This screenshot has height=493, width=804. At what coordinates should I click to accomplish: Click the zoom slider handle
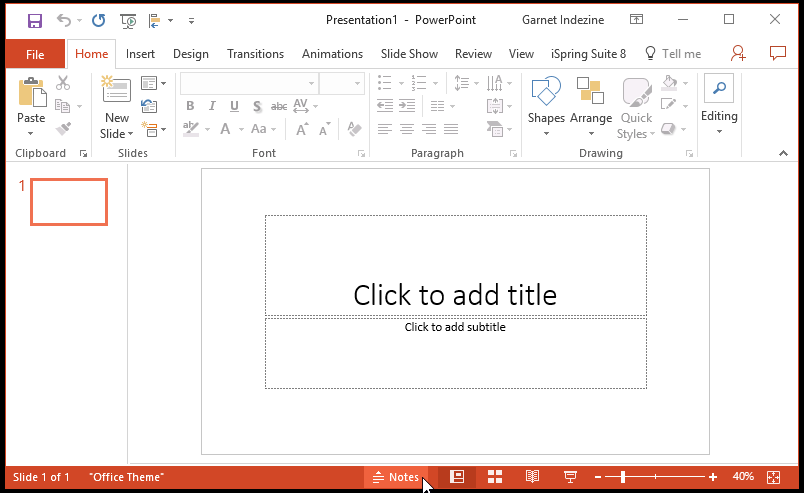click(623, 477)
